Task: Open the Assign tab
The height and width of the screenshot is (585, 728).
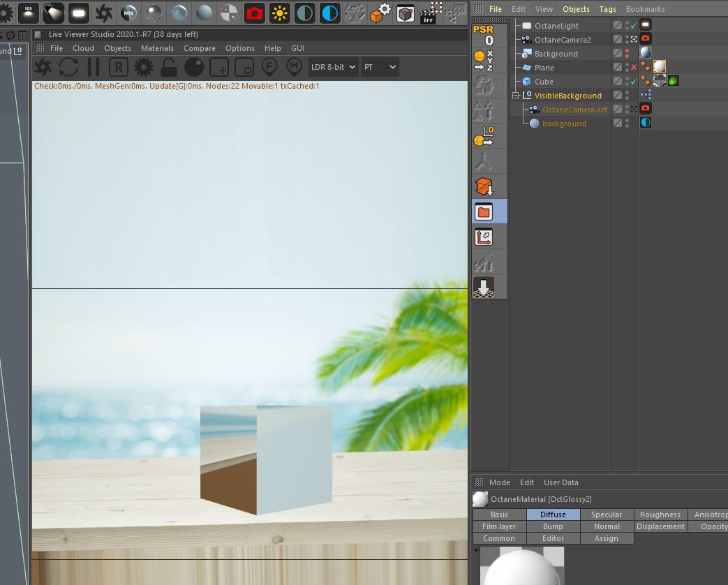Action: click(607, 538)
